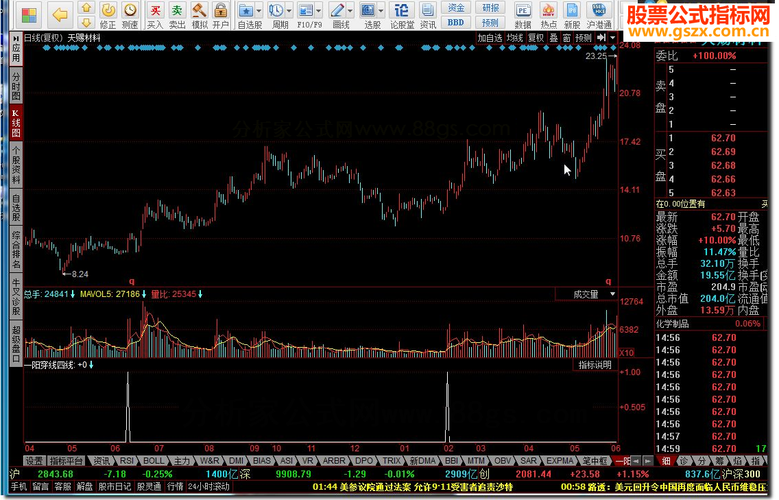Viewport: 779px width, 500px height.
Task: Click the BBD button in toolbar
Action: coord(456,22)
